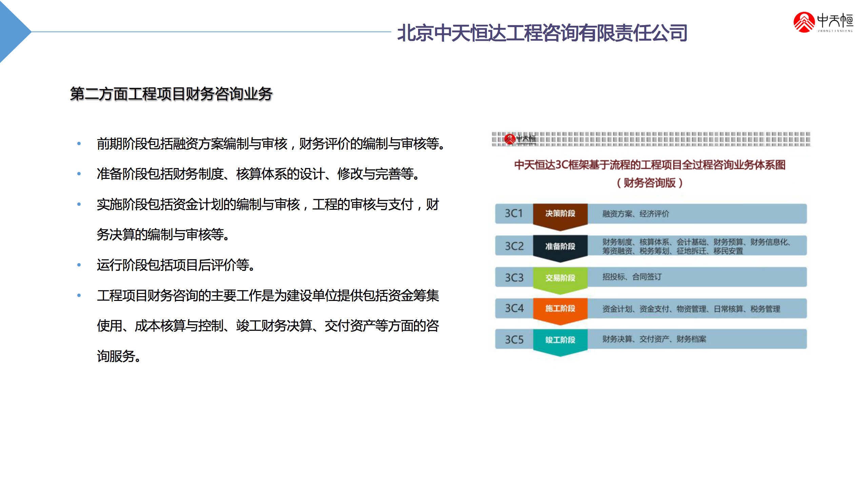Click the line 务决算的编制与审核等
Viewport: 868px width, 488px height.
[163, 235]
